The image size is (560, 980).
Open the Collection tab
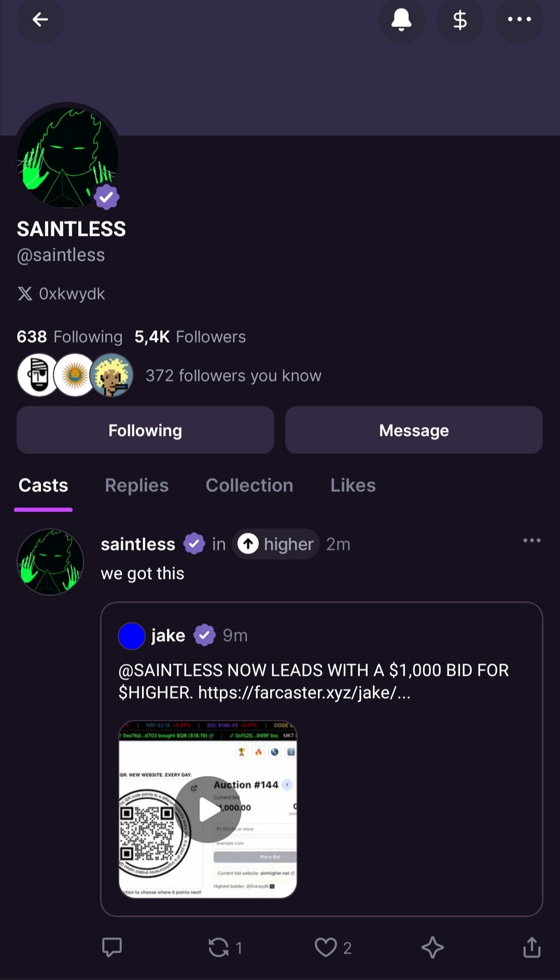click(249, 486)
